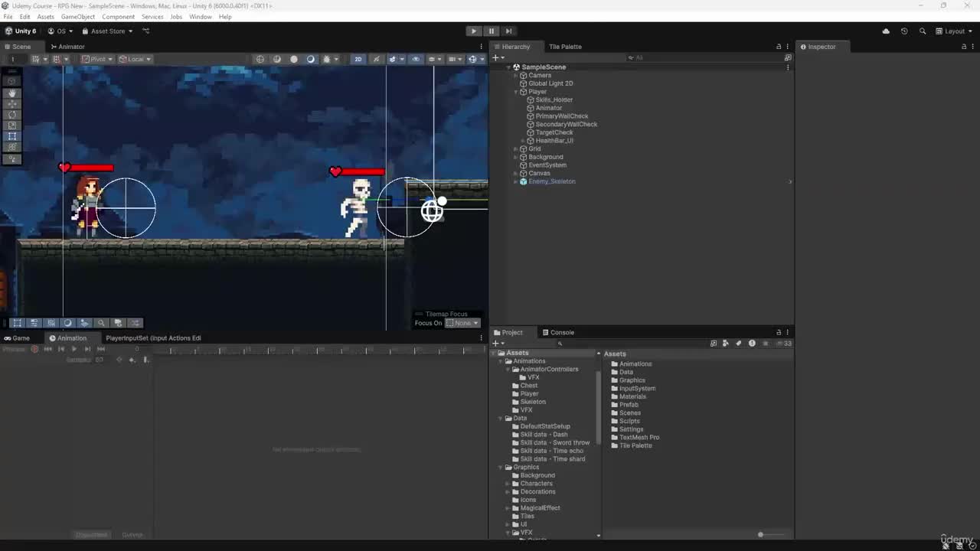
Task: Toggle scene Draw Mode shading globe
Action: click(x=260, y=59)
